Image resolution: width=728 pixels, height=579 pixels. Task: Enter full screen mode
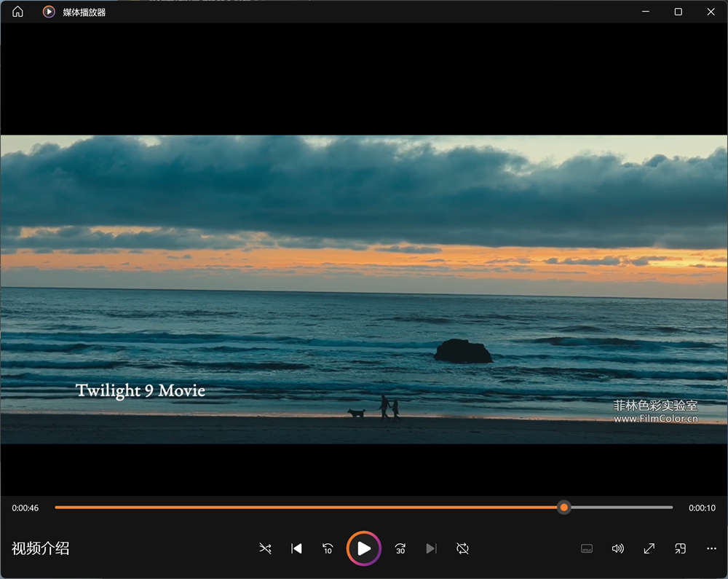[649, 548]
